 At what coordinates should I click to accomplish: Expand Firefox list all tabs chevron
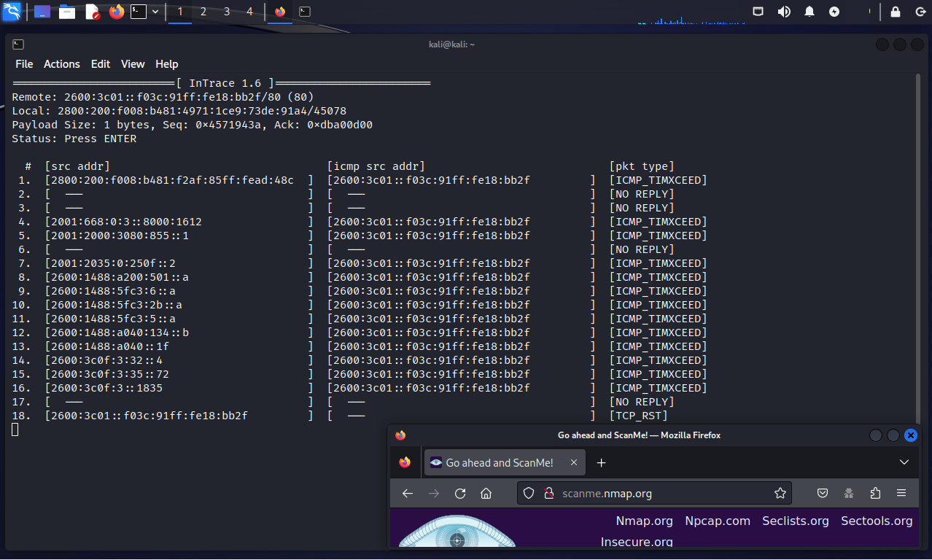(904, 462)
